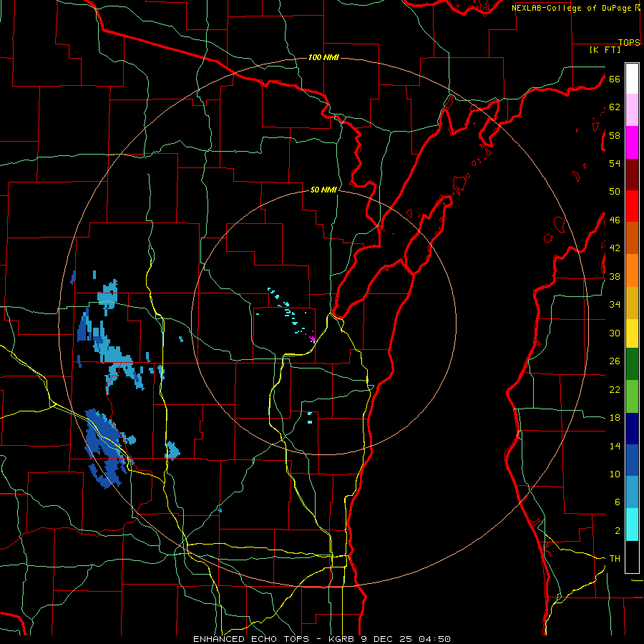Click the legend value 22

(615, 389)
